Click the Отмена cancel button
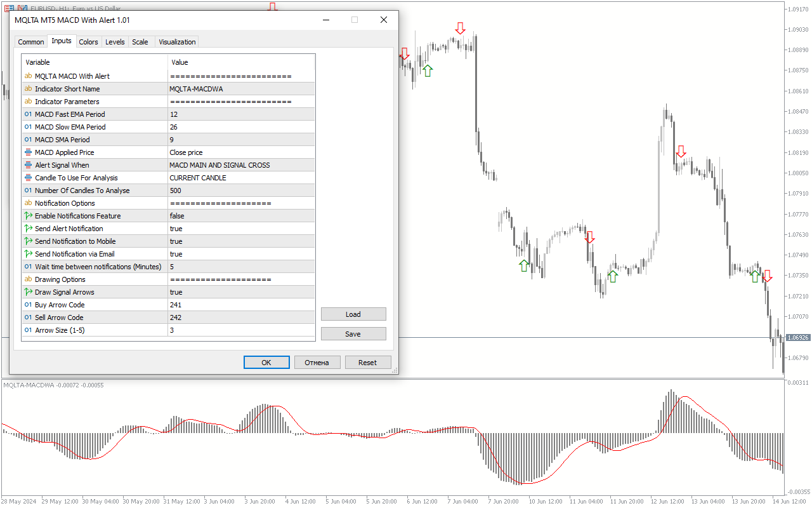This screenshot has height=508, width=812. click(x=317, y=363)
